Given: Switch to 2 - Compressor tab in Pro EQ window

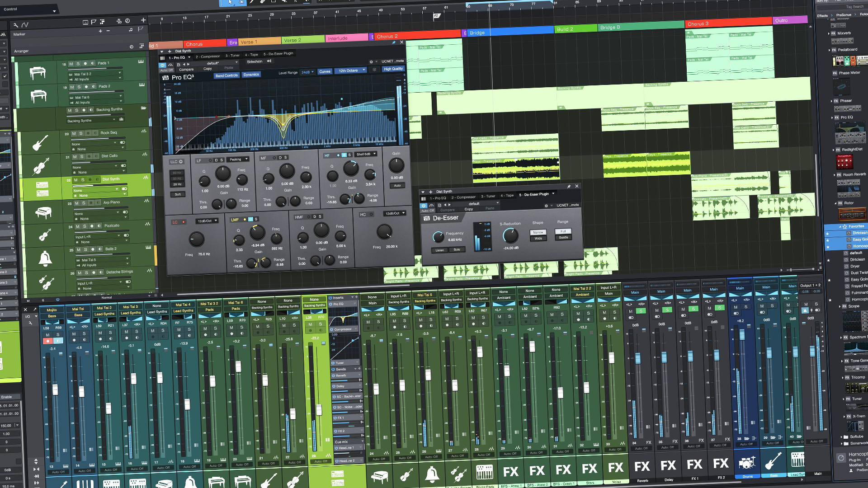Looking at the screenshot, I should pyautogui.click(x=208, y=56).
